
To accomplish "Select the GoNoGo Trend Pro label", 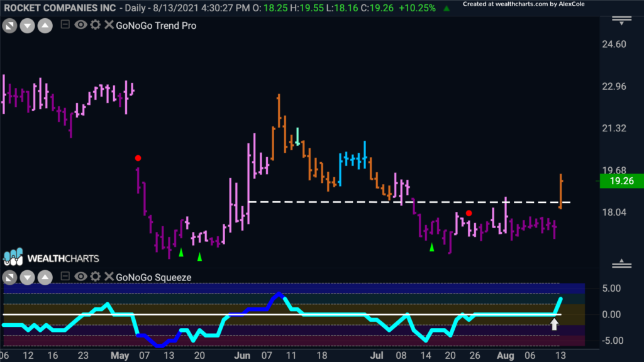I will pos(156,25).
